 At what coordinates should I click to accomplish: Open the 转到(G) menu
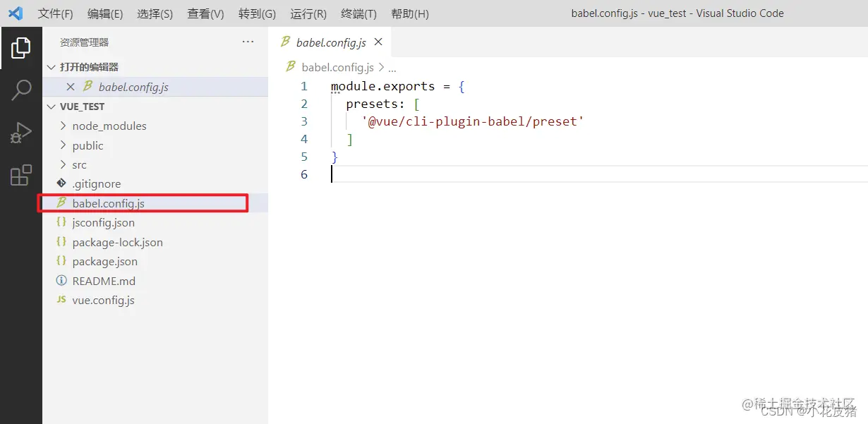pos(257,13)
